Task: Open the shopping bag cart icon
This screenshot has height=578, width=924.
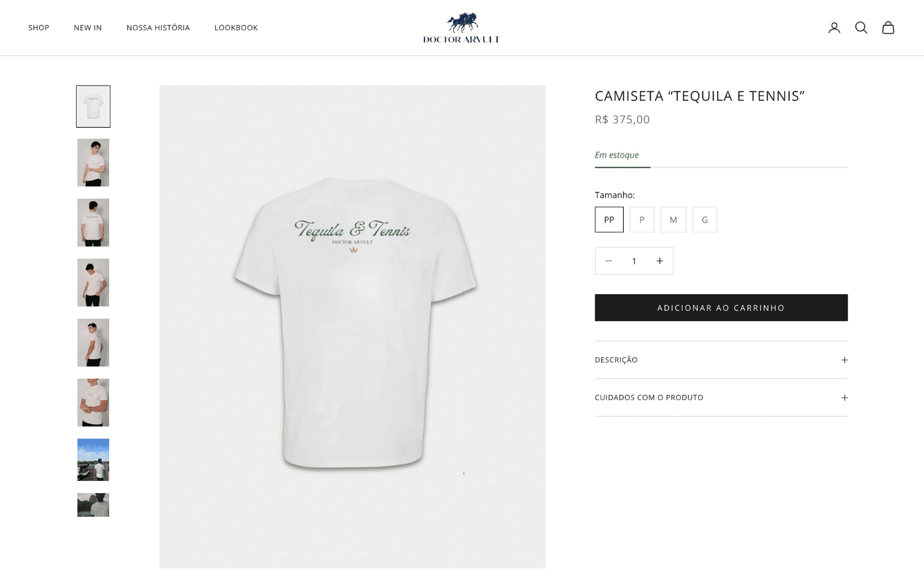Action: point(888,28)
